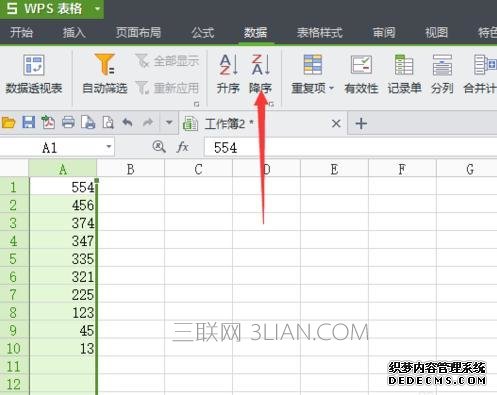Open the PivotTable (数据透视表) tool

click(x=34, y=74)
